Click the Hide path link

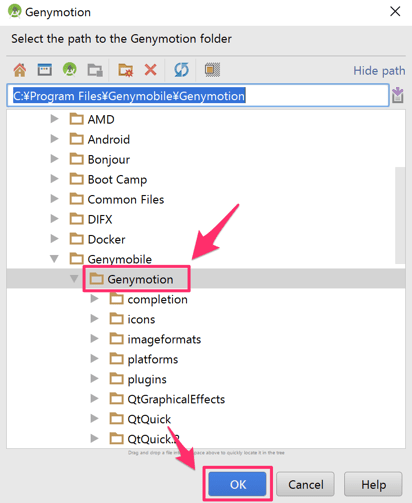coord(379,71)
